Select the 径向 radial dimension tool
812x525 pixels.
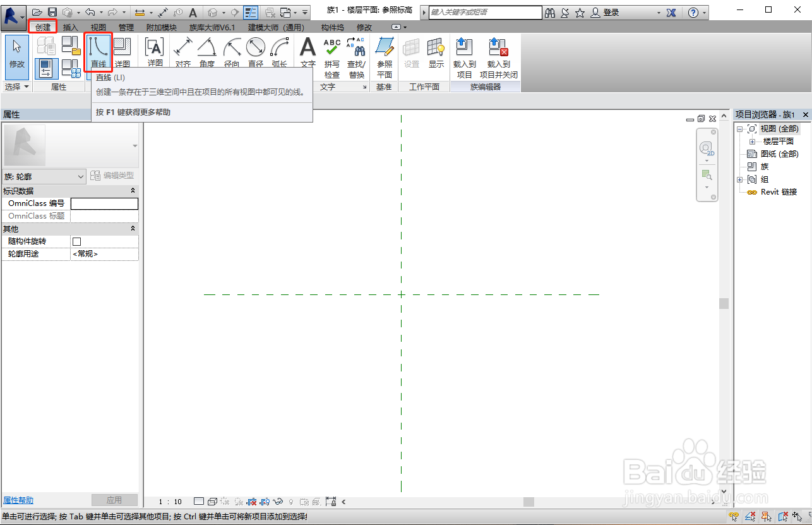(x=232, y=52)
